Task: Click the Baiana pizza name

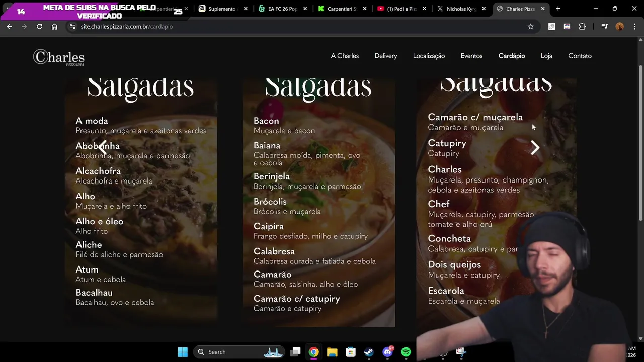Action: (267, 145)
